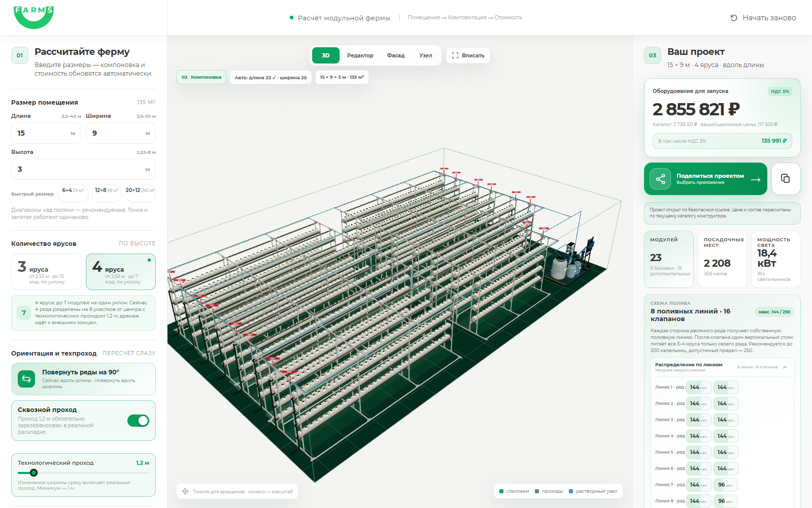
Task: Click the 15 × 9 × 3 м · 135 м² chip
Action: point(342,77)
